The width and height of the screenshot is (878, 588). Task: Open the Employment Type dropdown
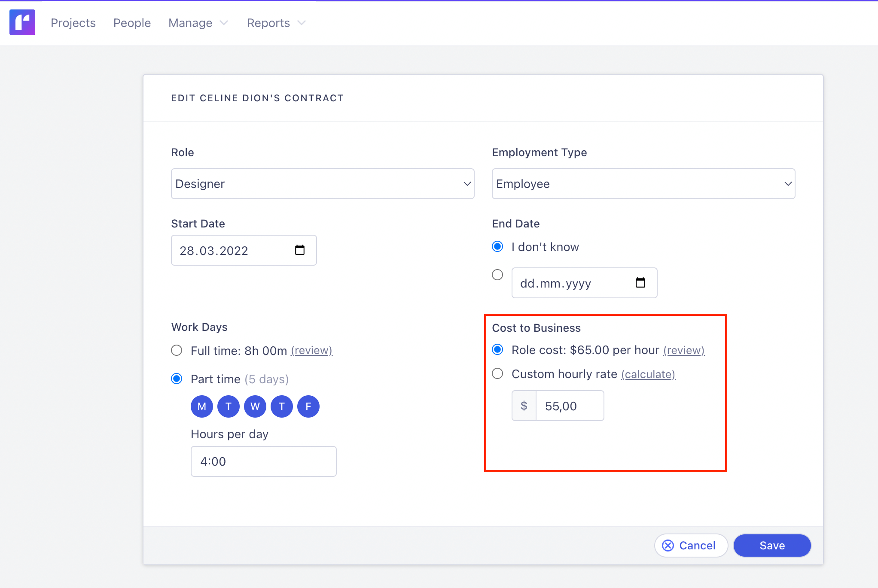[x=643, y=184]
